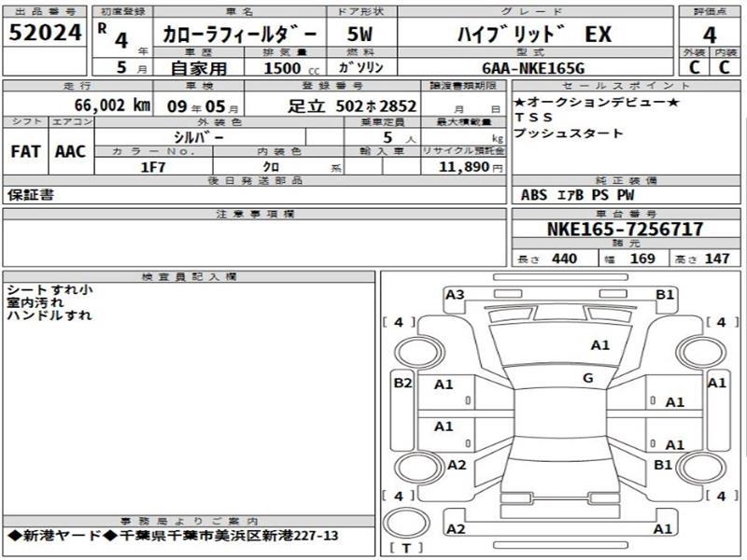The image size is (747, 560).
Task: Click the displacement value 1500 cc
Action: (291, 68)
